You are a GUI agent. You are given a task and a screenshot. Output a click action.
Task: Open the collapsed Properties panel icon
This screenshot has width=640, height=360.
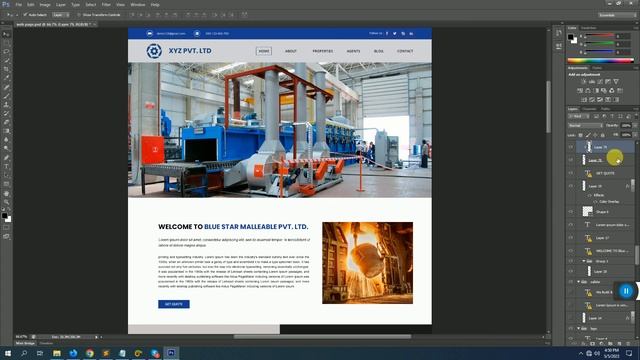click(558, 46)
